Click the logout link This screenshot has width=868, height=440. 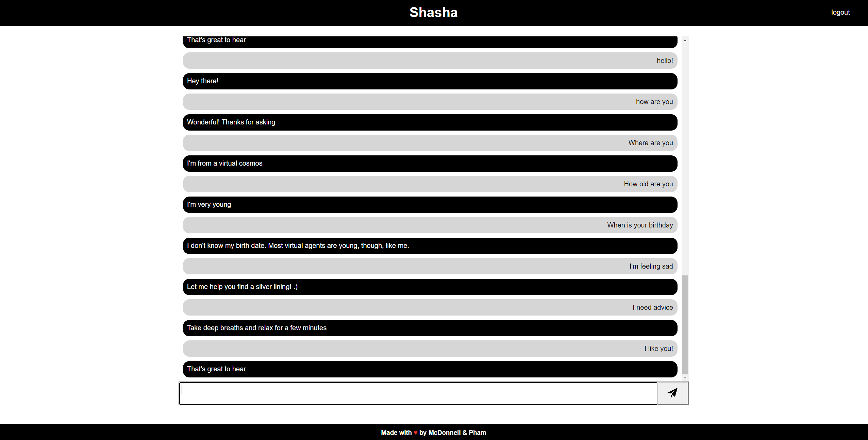[840, 12]
